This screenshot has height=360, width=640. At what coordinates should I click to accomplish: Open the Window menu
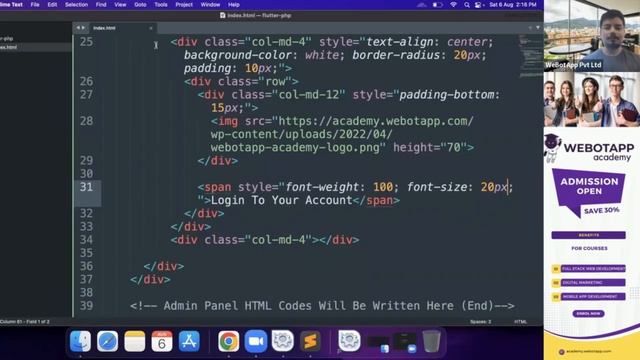pyautogui.click(x=210, y=5)
